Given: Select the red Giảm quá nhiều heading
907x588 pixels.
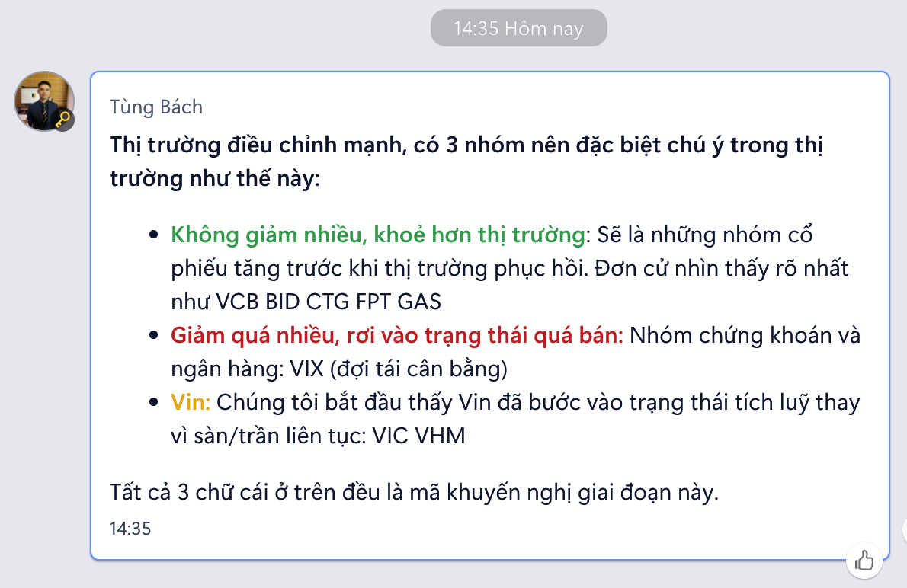Looking at the screenshot, I should 397,335.
